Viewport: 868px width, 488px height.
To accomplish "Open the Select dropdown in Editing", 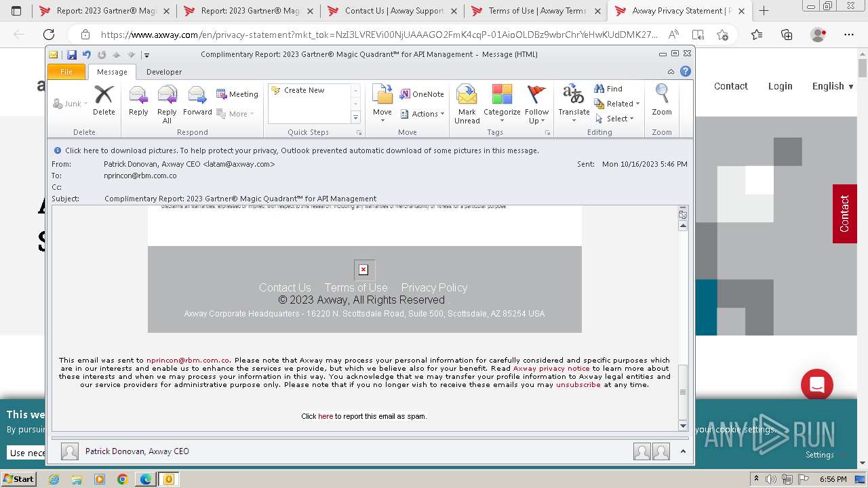I will (x=614, y=119).
